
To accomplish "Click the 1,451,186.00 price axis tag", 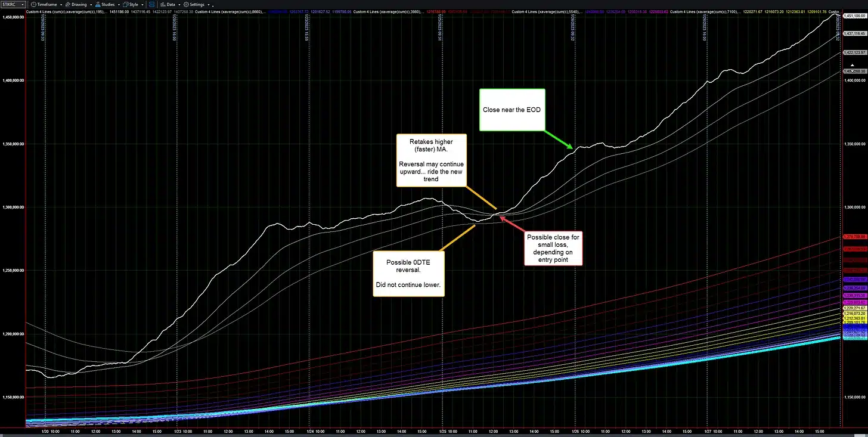I will (854, 16).
